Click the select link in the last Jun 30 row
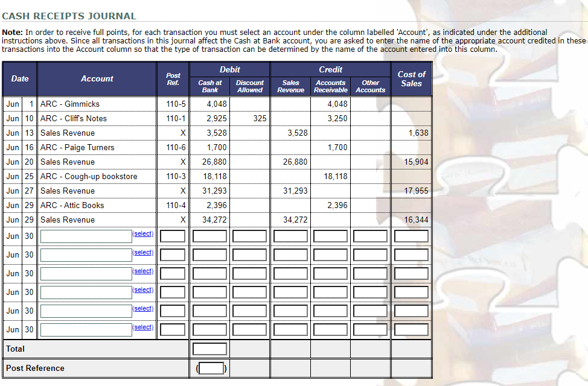This screenshot has height=386, width=588. (x=143, y=327)
